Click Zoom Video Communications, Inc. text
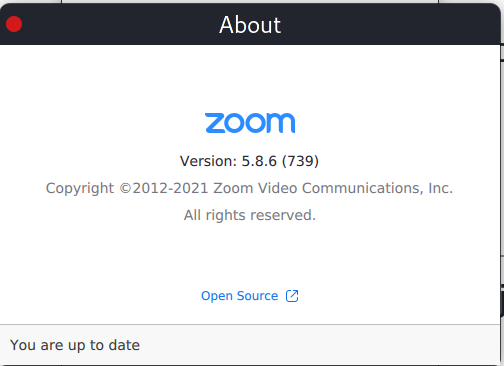Viewport: 504px width, 366px height. pyautogui.click(x=333, y=188)
